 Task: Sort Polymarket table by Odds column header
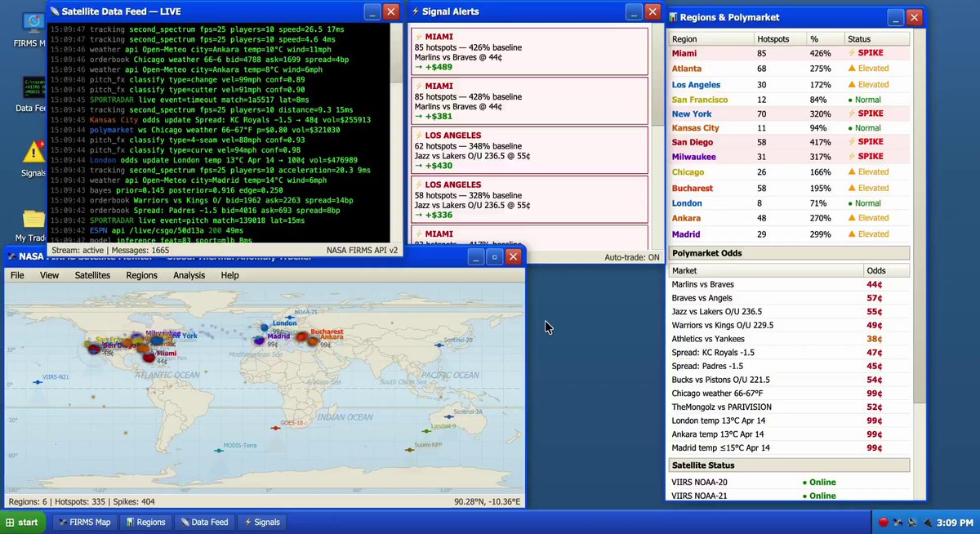click(886, 270)
